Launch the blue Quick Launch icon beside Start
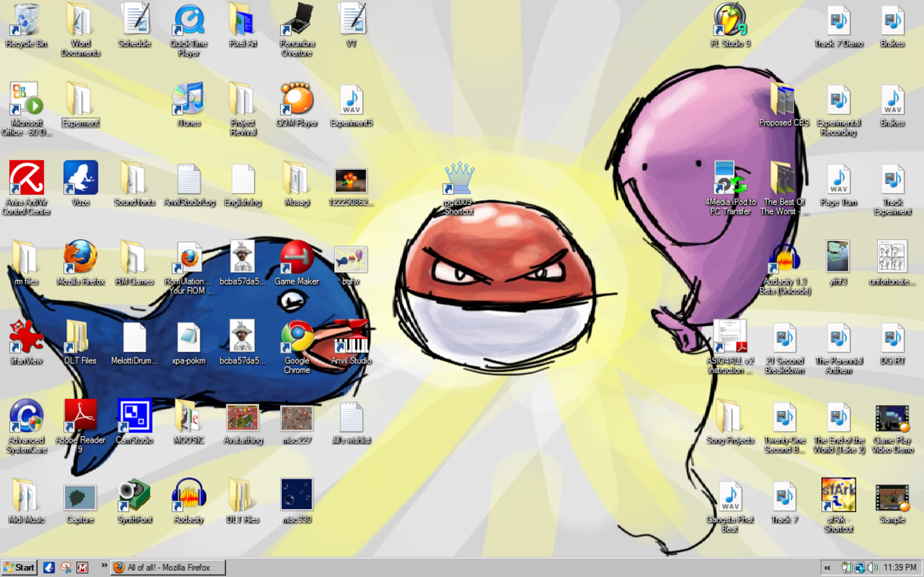Image resolution: width=924 pixels, height=577 pixels. point(49,568)
